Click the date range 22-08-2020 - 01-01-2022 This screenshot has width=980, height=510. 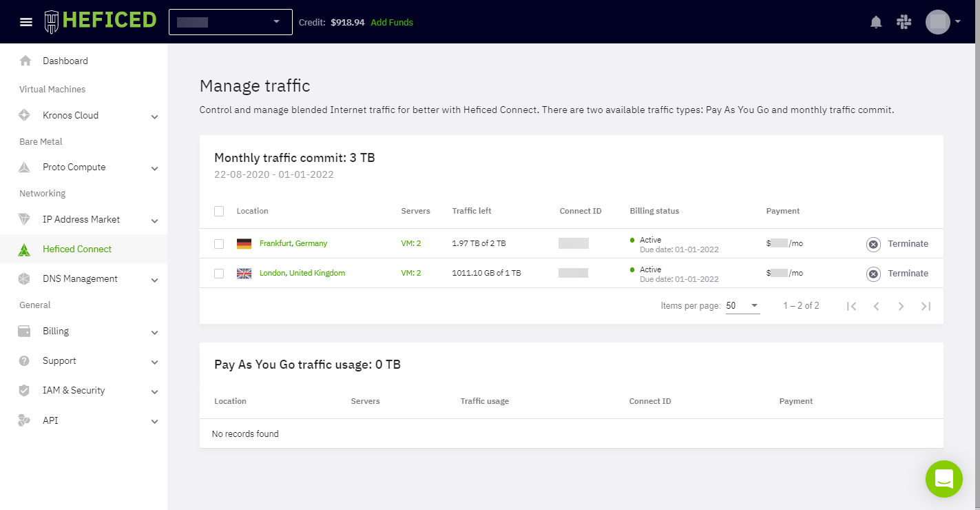274,174
